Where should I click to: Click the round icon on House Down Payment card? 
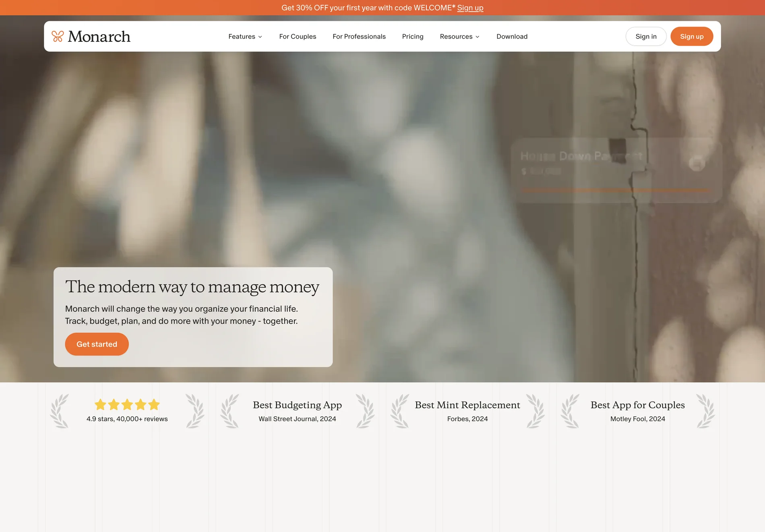tap(697, 163)
